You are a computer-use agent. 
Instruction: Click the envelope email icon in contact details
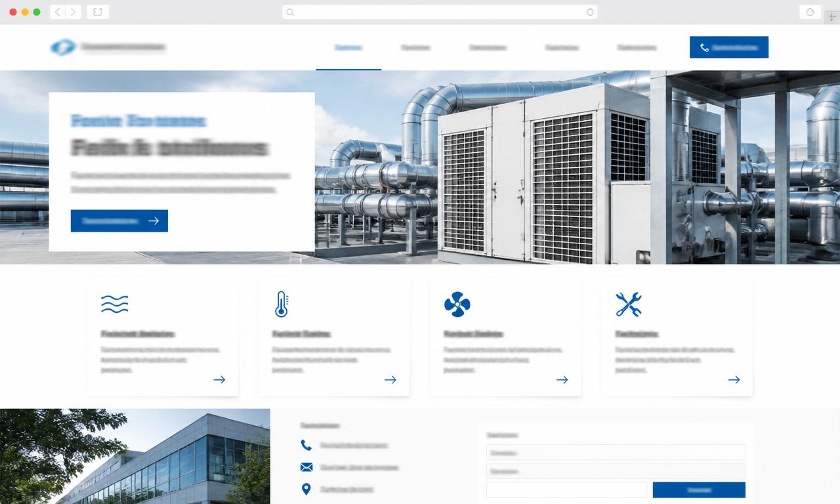click(x=306, y=467)
